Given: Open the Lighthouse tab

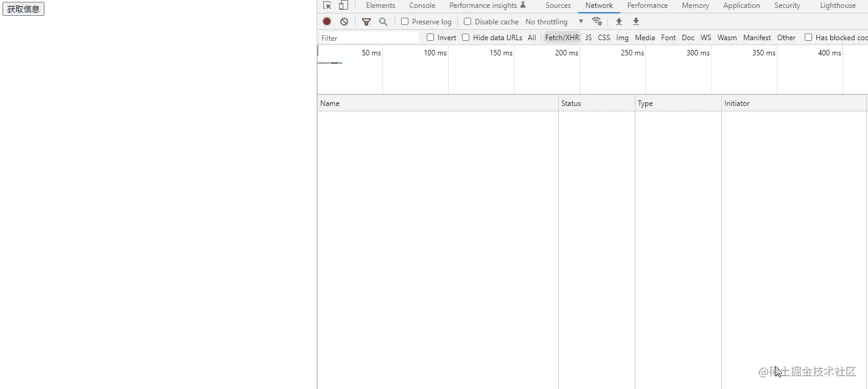Looking at the screenshot, I should tap(838, 5).
